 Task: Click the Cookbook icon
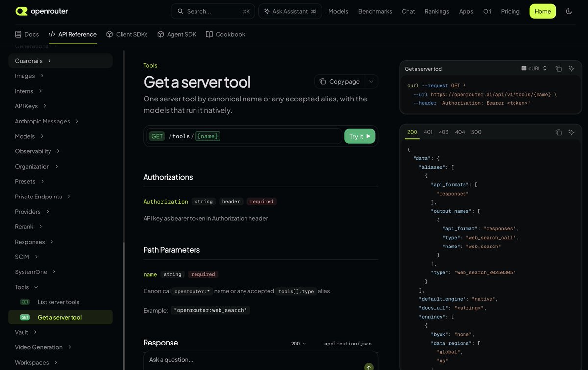click(209, 34)
